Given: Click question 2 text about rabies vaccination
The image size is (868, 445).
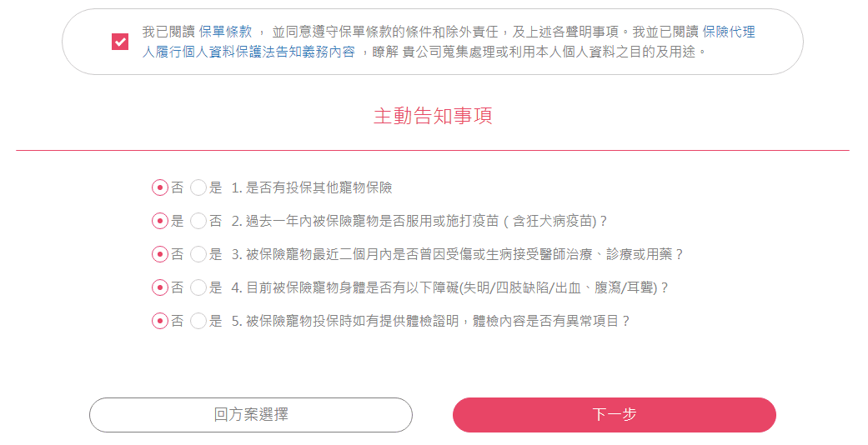Looking at the screenshot, I should point(419,221).
